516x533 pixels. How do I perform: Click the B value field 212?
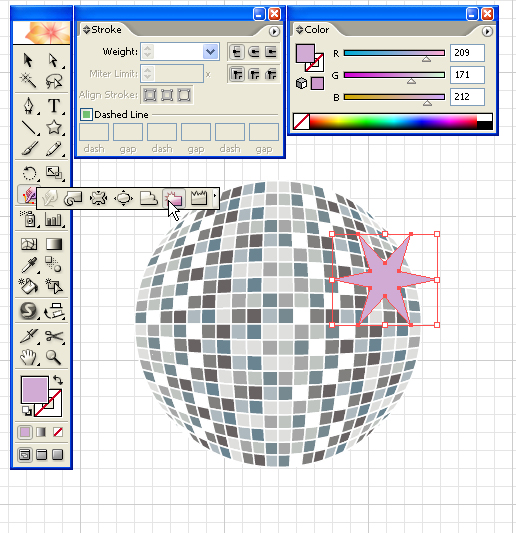click(x=467, y=97)
